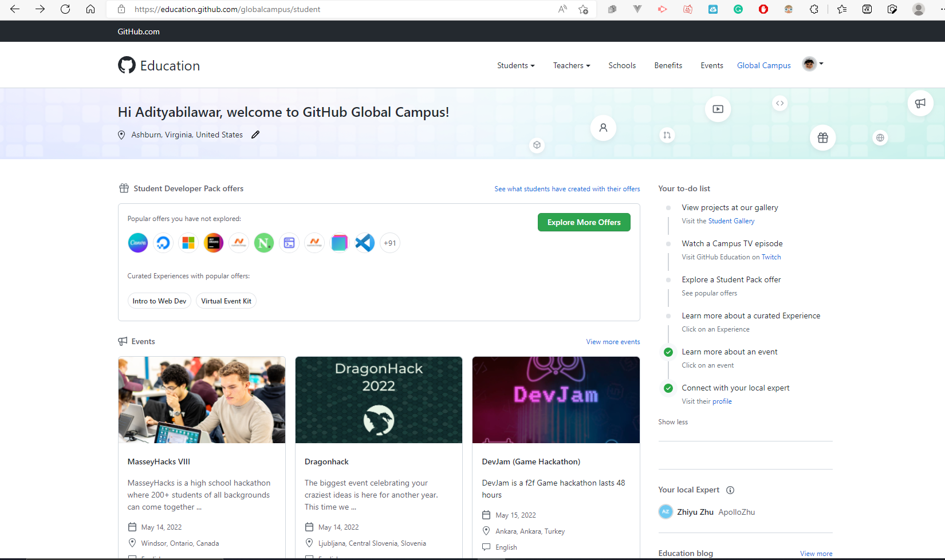The width and height of the screenshot is (945, 560).
Task: Click the View more events link
Action: point(613,342)
